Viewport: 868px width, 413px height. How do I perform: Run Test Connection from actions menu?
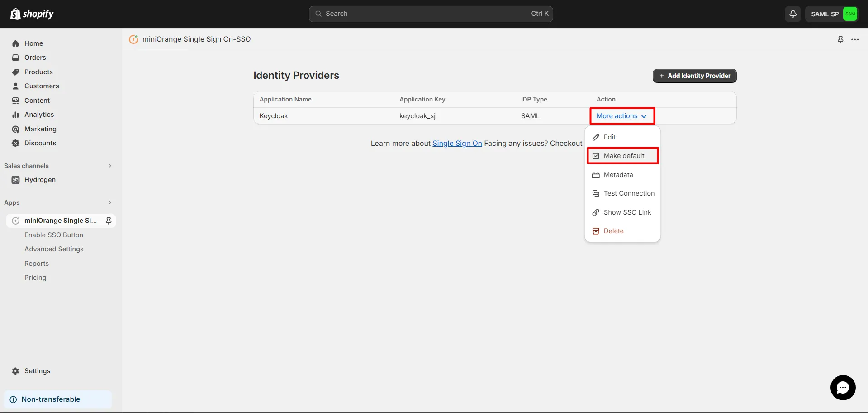click(x=622, y=193)
